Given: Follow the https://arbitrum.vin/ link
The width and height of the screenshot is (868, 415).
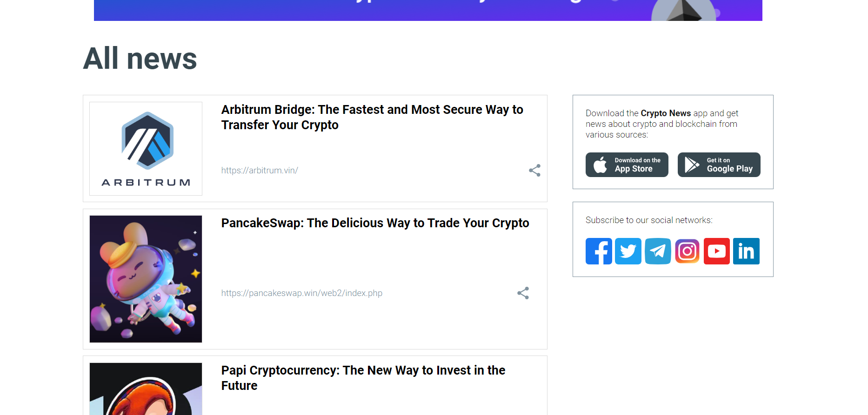Looking at the screenshot, I should point(260,171).
